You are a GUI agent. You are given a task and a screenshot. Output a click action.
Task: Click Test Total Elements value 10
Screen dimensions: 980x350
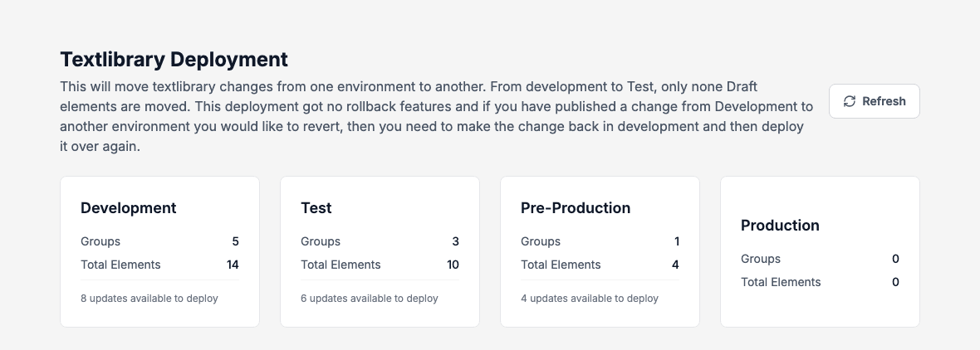453,265
